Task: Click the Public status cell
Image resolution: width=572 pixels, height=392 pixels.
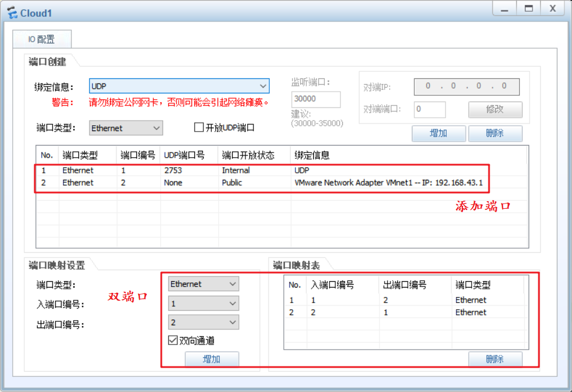Action: (232, 183)
